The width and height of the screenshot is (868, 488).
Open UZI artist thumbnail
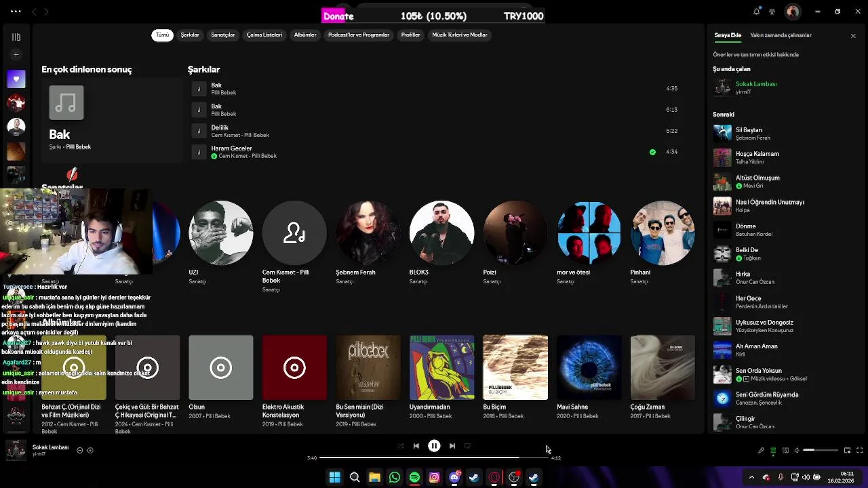pyautogui.click(x=221, y=233)
